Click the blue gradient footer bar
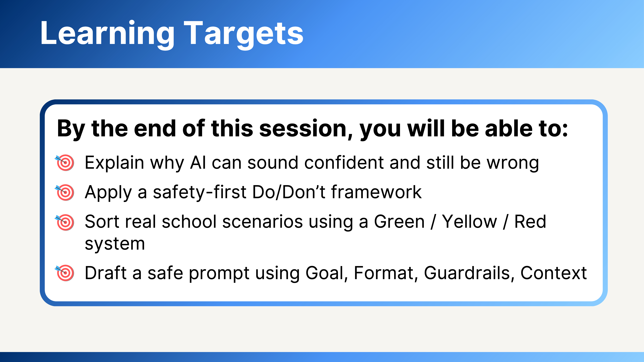The height and width of the screenshot is (362, 644). point(322,357)
